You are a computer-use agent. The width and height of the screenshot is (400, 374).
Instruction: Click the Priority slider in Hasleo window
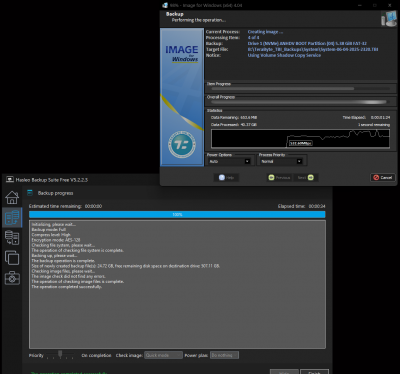coord(60,355)
